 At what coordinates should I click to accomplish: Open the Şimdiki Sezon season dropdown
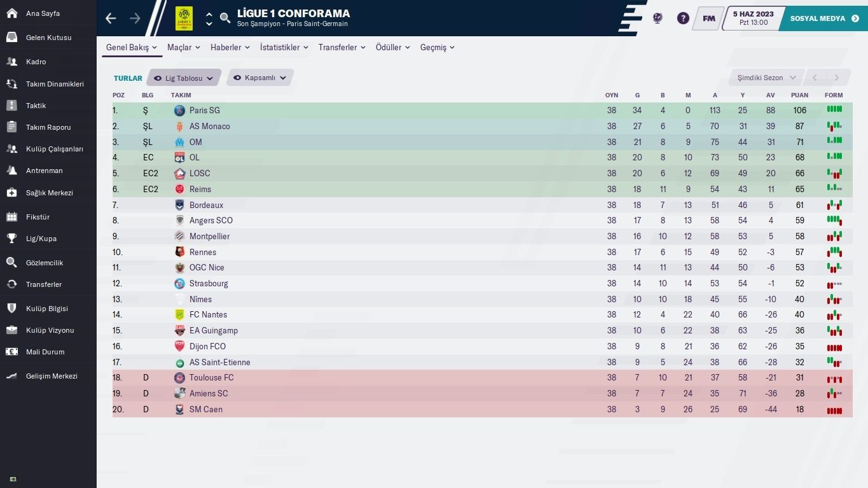pos(766,78)
